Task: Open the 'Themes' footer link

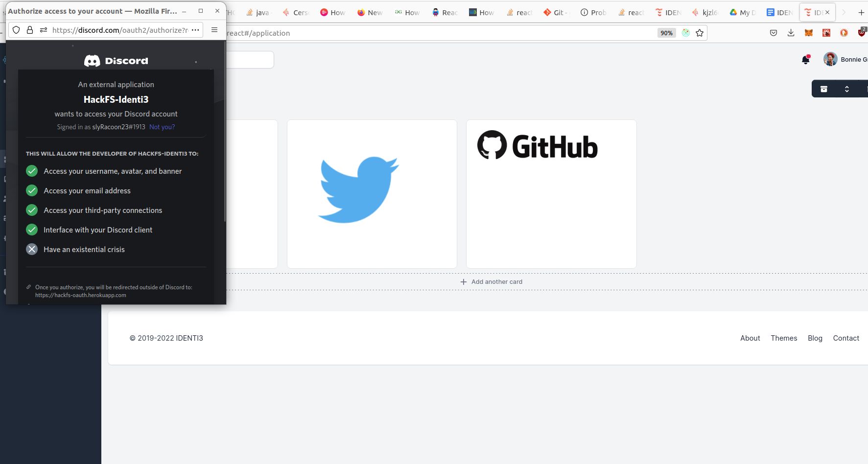Action: tap(784, 338)
